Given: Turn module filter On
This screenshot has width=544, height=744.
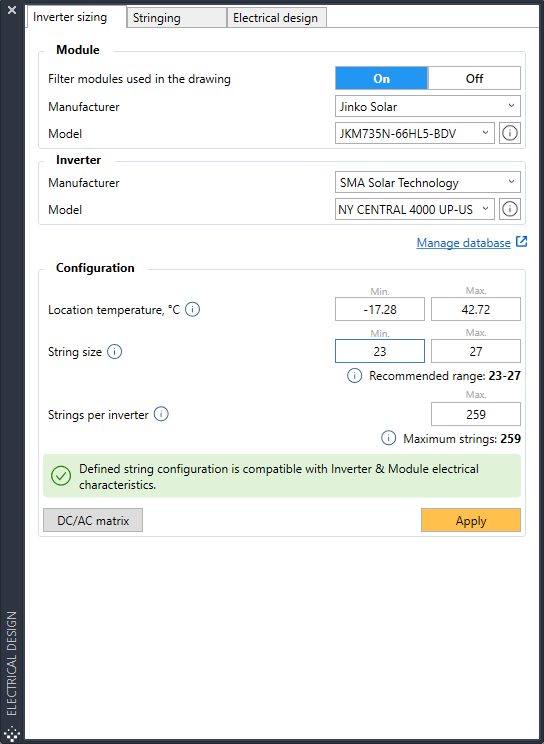Looking at the screenshot, I should (381, 78).
